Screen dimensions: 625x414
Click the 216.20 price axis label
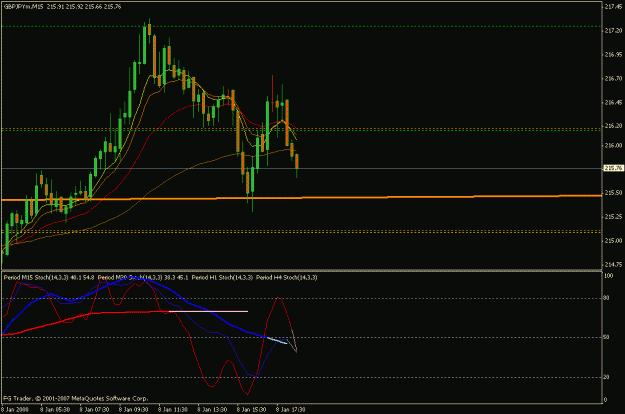point(613,126)
